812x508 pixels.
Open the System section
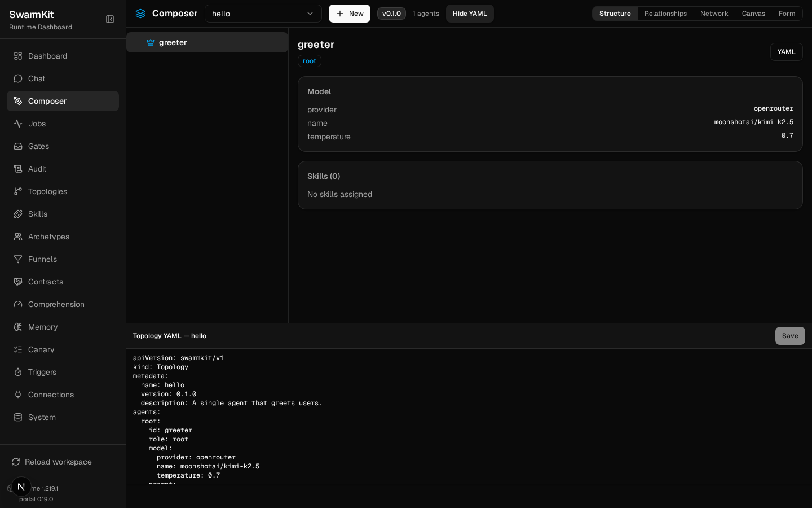pyautogui.click(x=63, y=417)
